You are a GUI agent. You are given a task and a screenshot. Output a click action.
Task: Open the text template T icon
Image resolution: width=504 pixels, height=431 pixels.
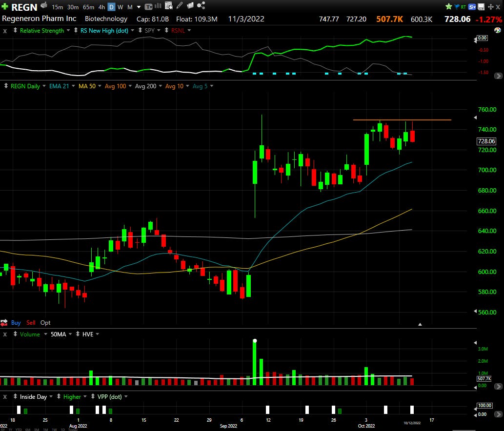[x=148, y=7]
